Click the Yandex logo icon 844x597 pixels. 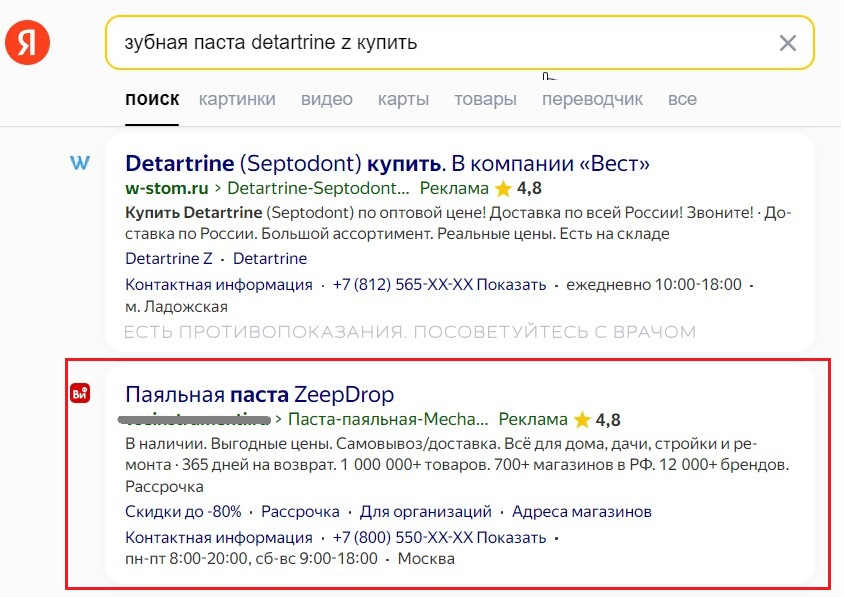[27, 43]
